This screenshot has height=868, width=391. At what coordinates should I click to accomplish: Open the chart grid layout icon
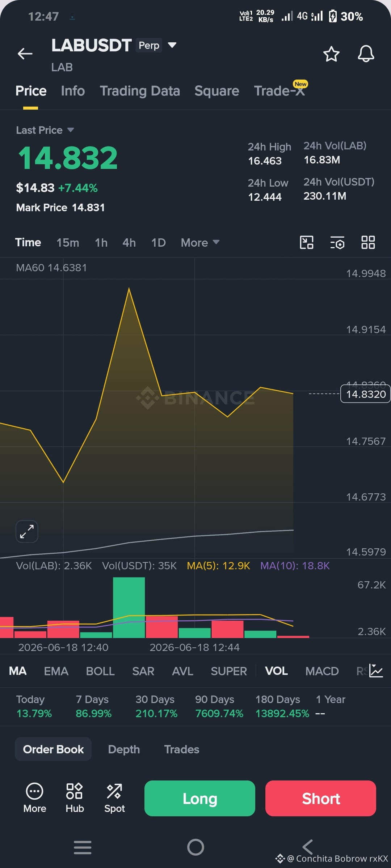click(x=368, y=242)
